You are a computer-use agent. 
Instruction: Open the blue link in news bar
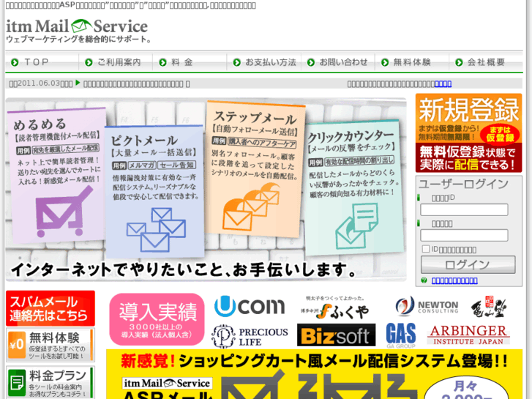(443, 83)
